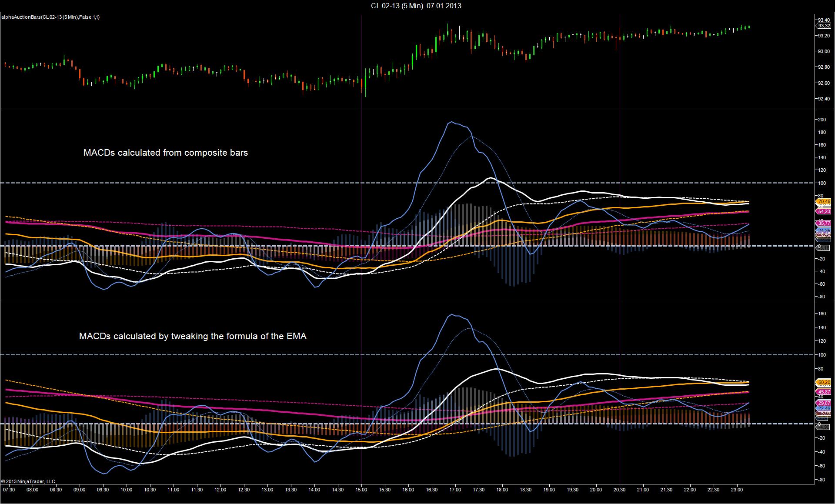Select the magenta 35,77 axis marker
This screenshot has height=504, width=835.
824,223
